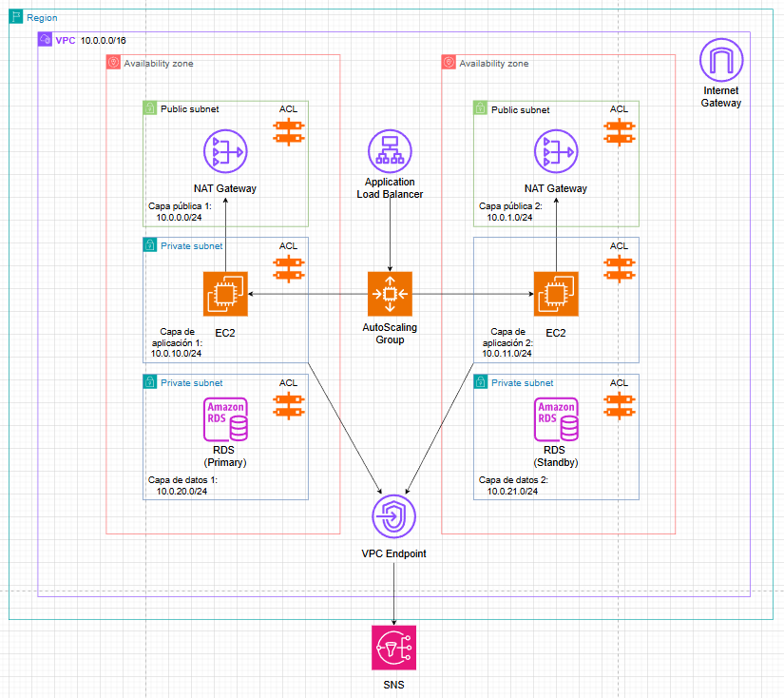
Task: Select Capa de datos 2: 10.0.21.0/24 text
Action: [513, 485]
